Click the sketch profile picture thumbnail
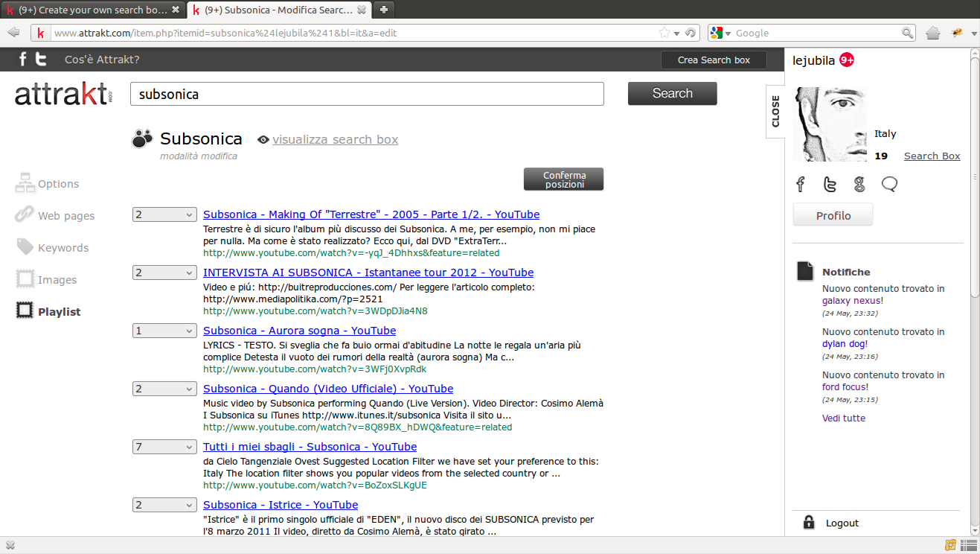 830,124
